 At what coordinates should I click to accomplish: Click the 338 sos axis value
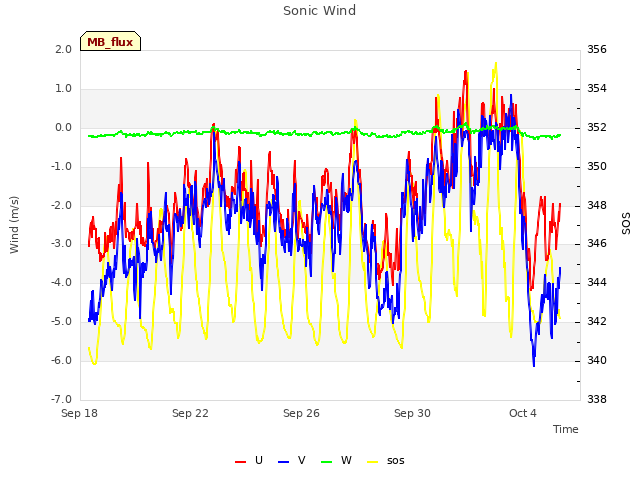(597, 399)
